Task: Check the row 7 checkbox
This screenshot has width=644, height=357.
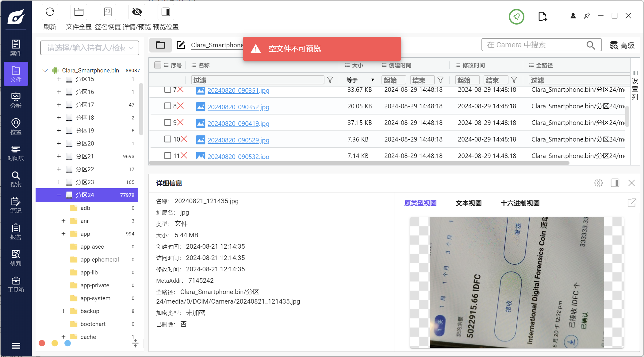Action: point(167,89)
